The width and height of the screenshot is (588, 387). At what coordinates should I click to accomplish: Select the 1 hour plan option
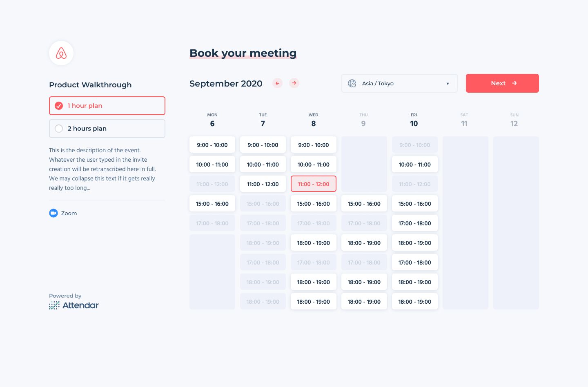pyautogui.click(x=107, y=106)
